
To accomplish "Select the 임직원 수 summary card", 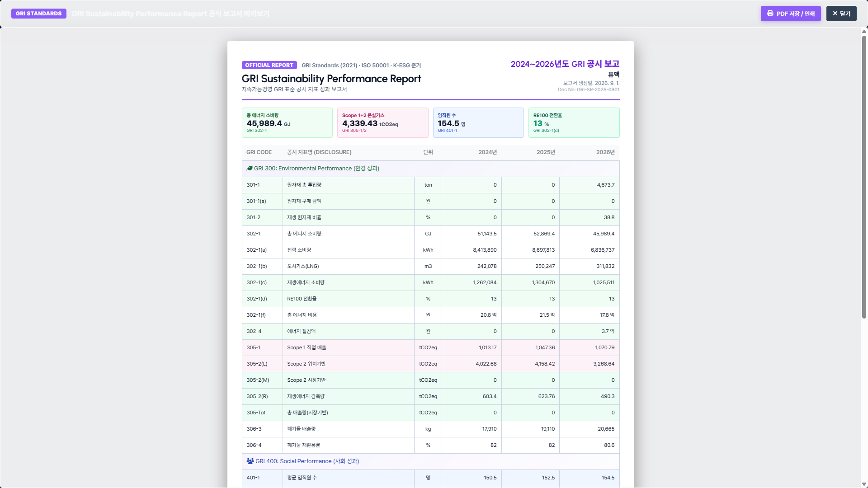I will tap(478, 122).
